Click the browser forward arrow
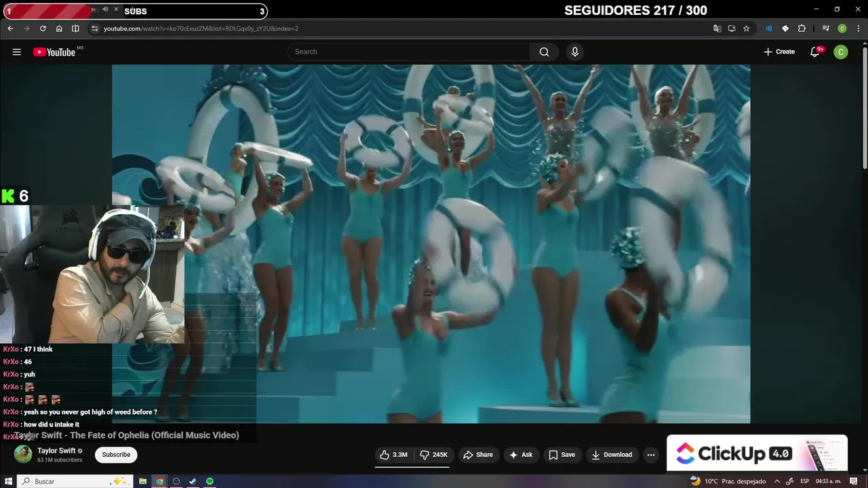This screenshot has width=868, height=488. [26, 28]
